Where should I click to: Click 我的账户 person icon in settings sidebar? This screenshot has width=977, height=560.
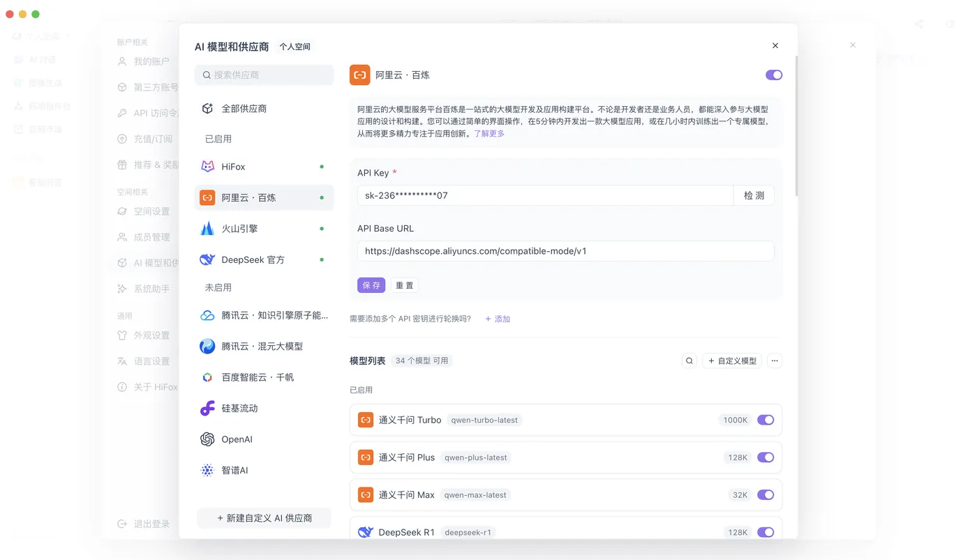point(122,61)
